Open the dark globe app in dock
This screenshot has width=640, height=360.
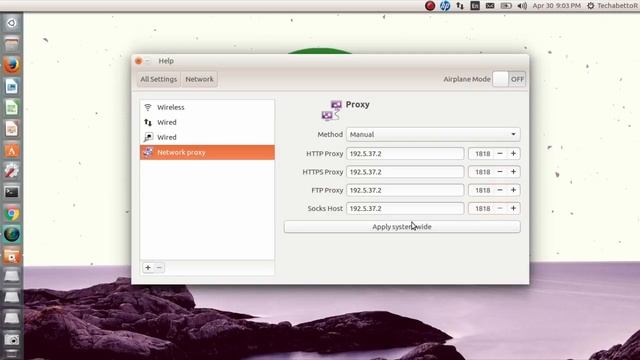click(x=11, y=234)
